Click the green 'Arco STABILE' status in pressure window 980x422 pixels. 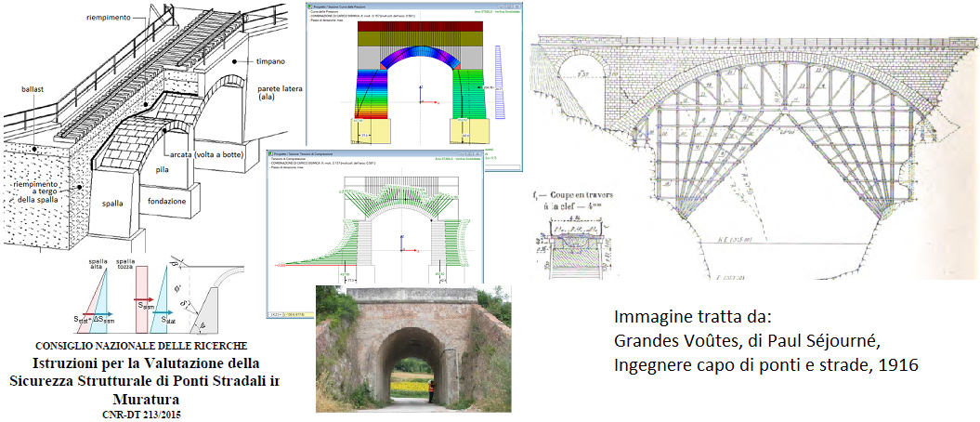click(497, 12)
